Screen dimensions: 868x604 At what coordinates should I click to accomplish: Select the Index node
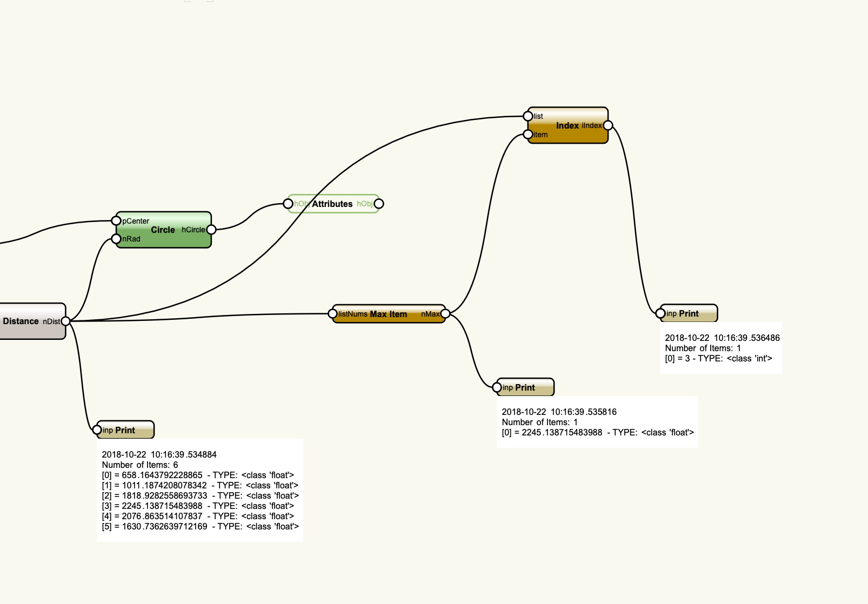pyautogui.click(x=567, y=126)
